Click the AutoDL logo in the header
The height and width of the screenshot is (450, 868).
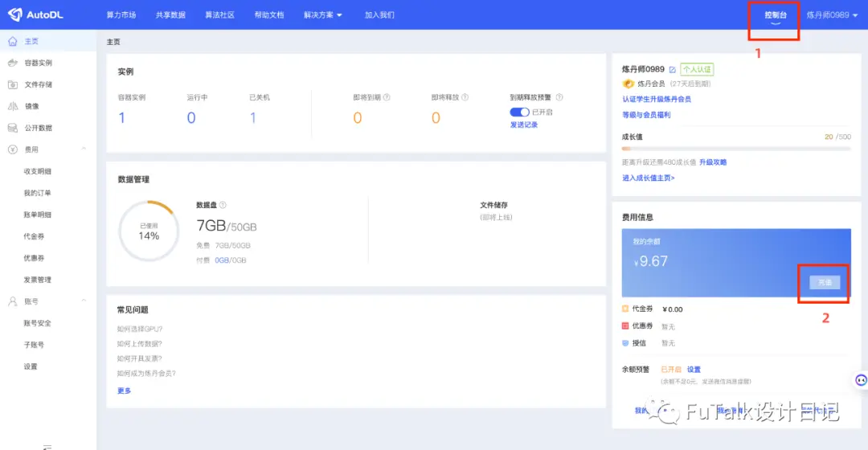35,15
